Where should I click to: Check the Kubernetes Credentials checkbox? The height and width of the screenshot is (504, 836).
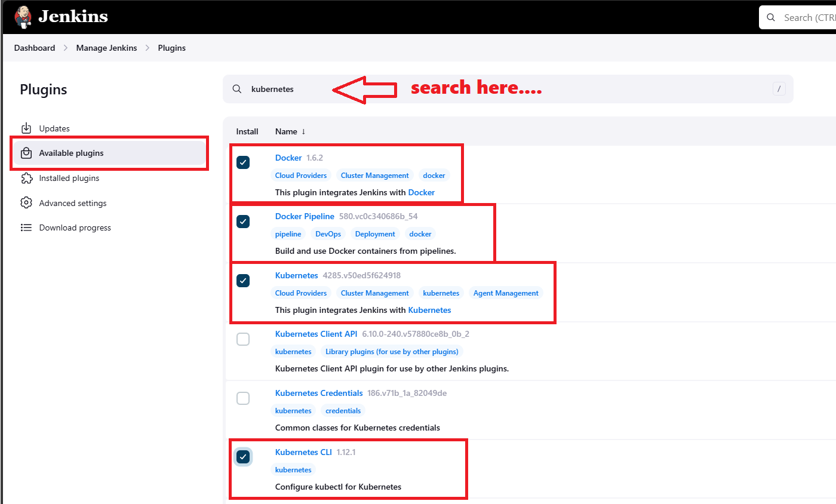click(243, 398)
